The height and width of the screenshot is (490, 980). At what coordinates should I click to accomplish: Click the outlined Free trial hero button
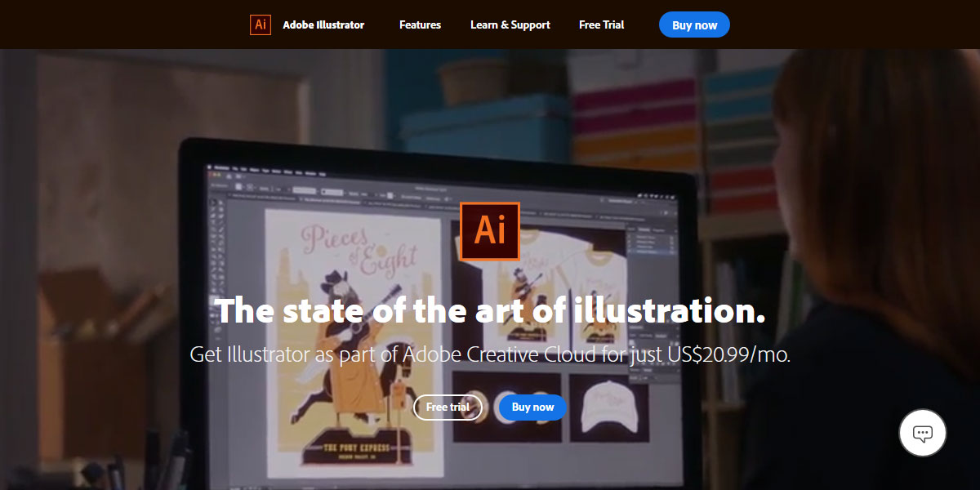click(448, 407)
